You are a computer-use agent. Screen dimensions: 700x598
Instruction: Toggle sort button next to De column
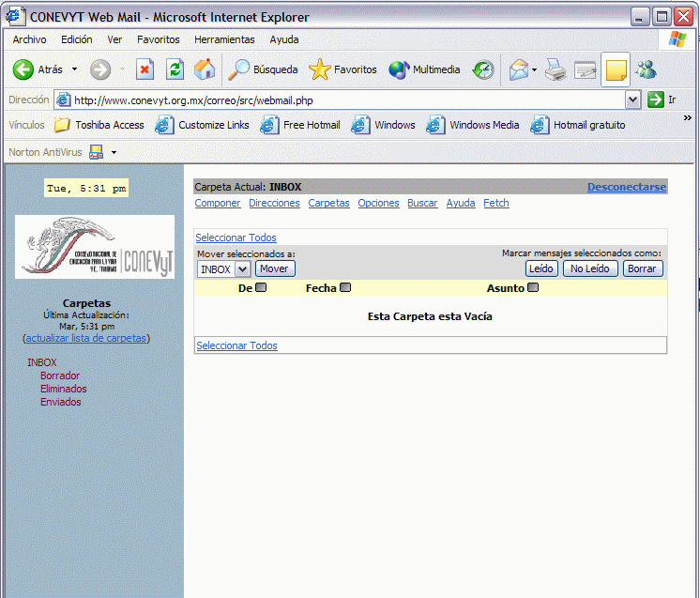[x=261, y=288]
